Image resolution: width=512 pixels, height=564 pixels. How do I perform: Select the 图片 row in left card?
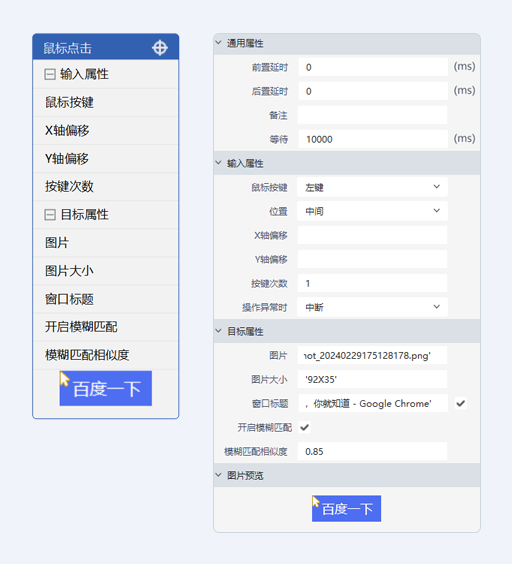(106, 243)
